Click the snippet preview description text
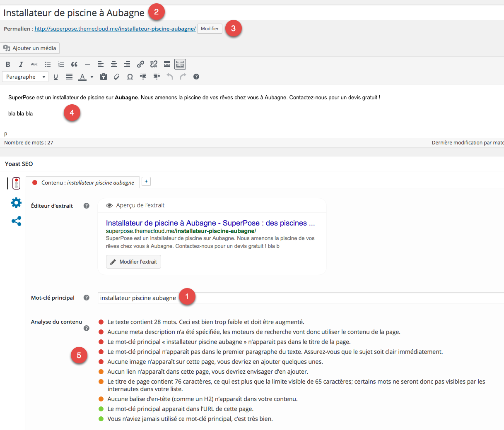Image resolution: width=504 pixels, height=430 pixels. [210, 242]
